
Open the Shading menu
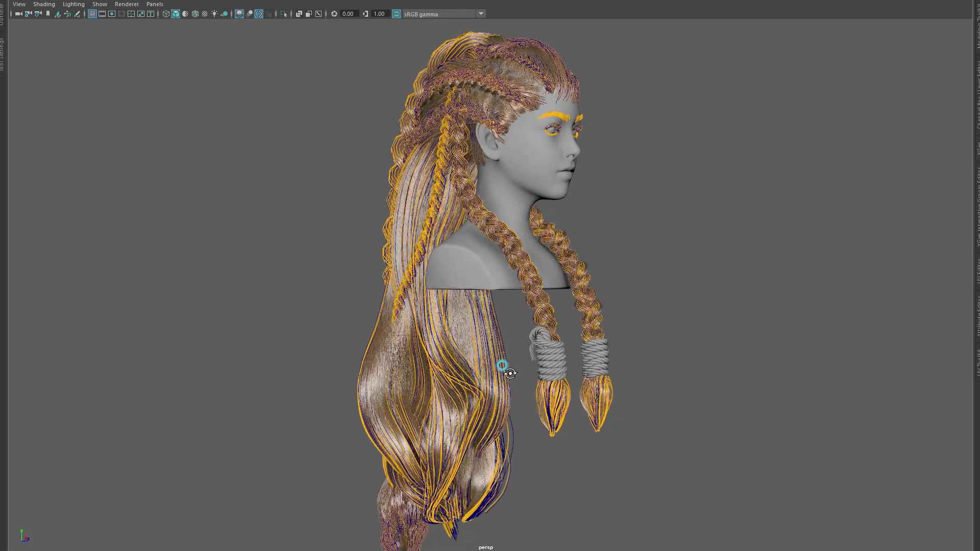(x=44, y=4)
